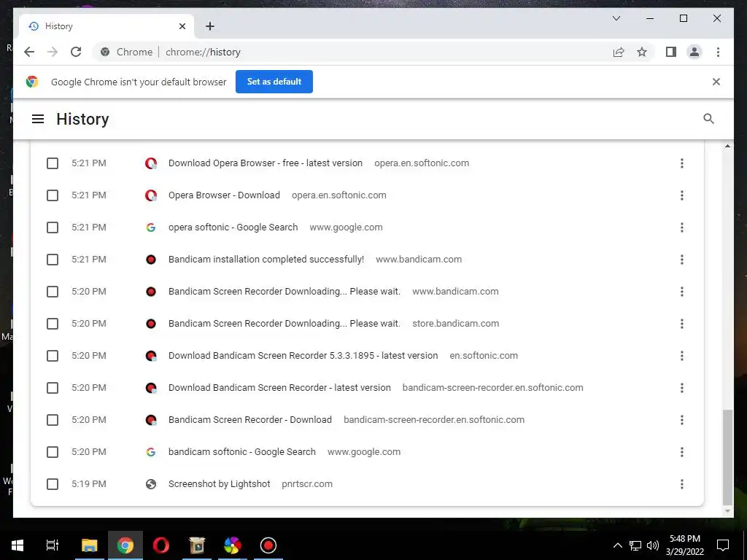Open Screenshot by Lightshot history link

click(219, 484)
